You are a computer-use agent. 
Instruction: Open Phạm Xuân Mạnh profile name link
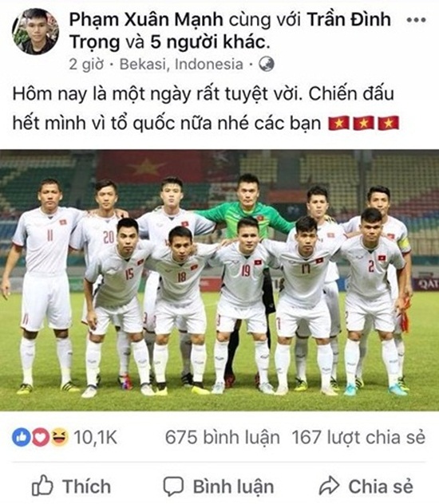pos(146,19)
